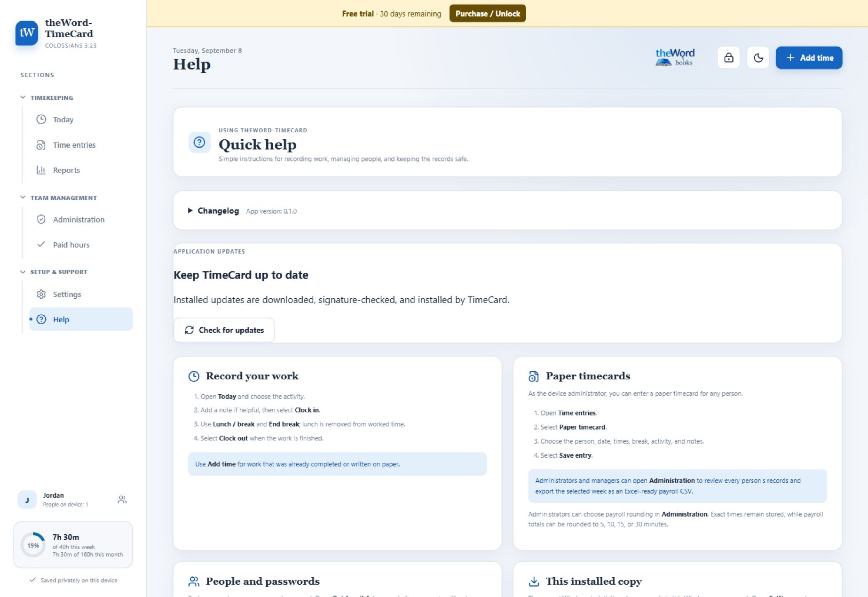Click the "Tuesday, September 8" date
Viewport: 868px width, 597px height.
click(x=207, y=51)
